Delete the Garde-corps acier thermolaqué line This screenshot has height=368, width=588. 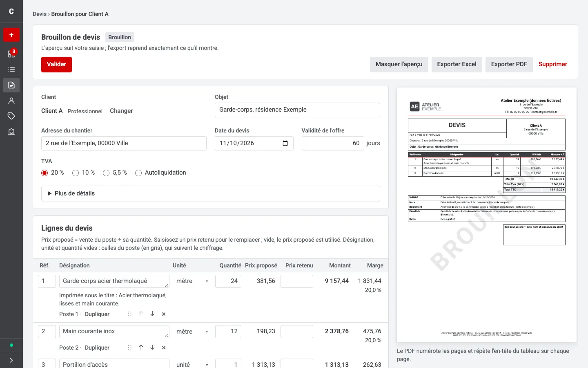click(x=164, y=314)
